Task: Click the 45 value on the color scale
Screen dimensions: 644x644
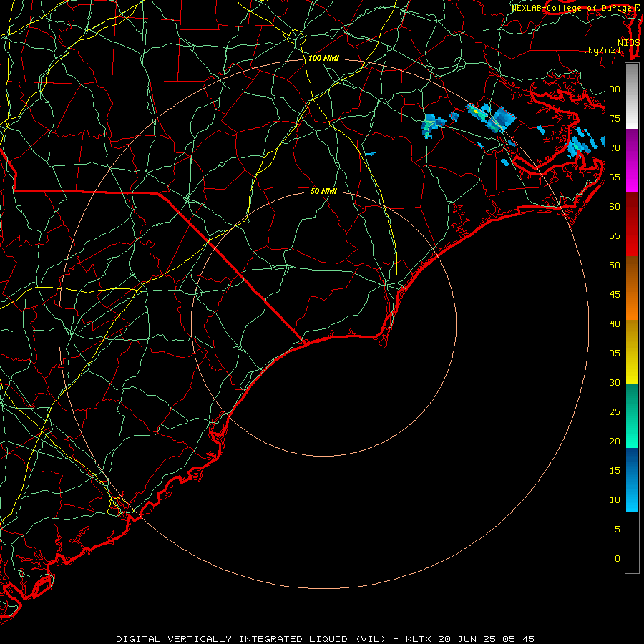Action: (x=615, y=295)
